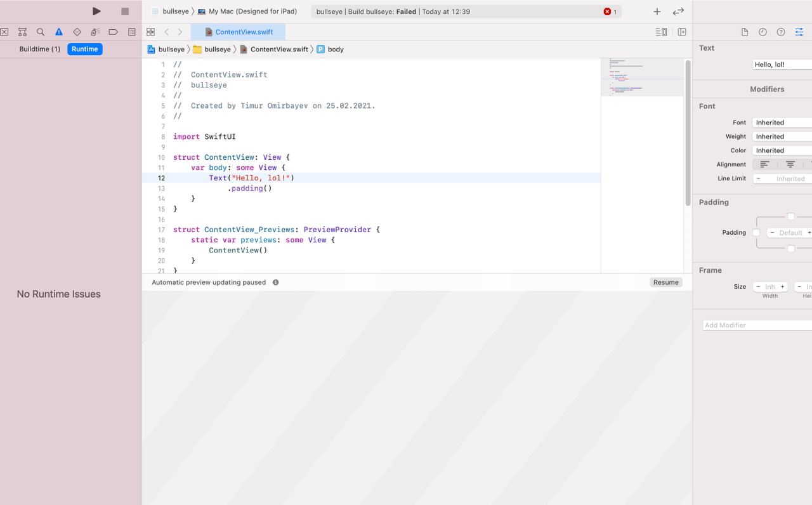Click the code minimap

pos(642,77)
